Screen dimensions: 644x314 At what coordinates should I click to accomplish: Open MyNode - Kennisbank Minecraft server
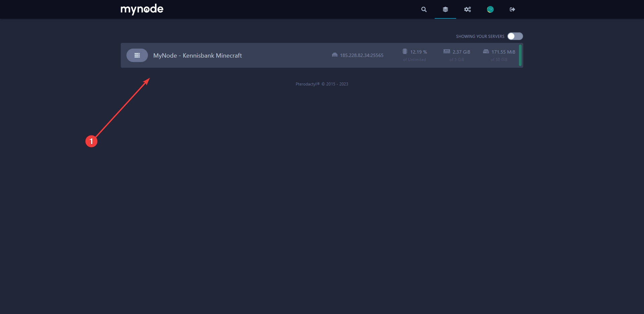(197, 56)
